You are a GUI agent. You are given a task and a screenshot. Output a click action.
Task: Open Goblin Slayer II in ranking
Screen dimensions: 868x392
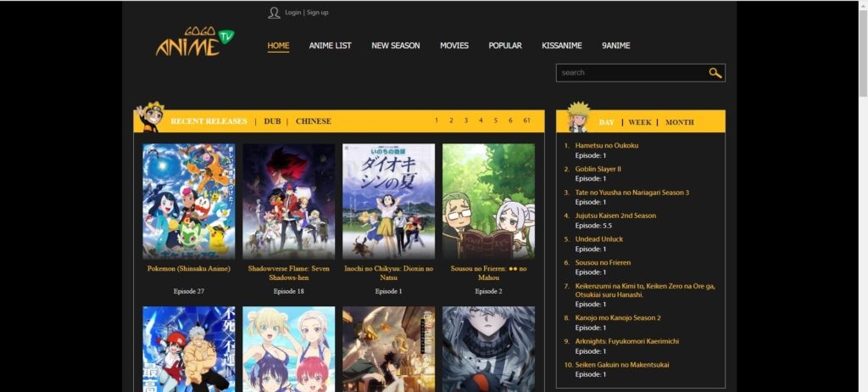598,169
